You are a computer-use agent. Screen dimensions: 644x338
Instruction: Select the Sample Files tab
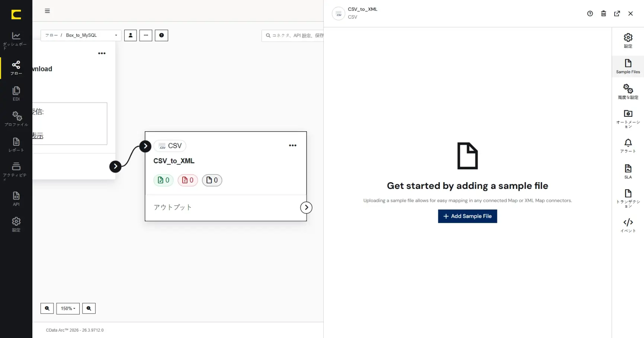coord(628,67)
